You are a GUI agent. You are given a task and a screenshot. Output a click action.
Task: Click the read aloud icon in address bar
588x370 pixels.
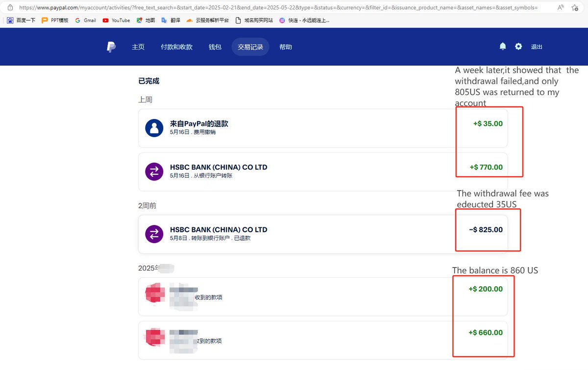coord(560,8)
